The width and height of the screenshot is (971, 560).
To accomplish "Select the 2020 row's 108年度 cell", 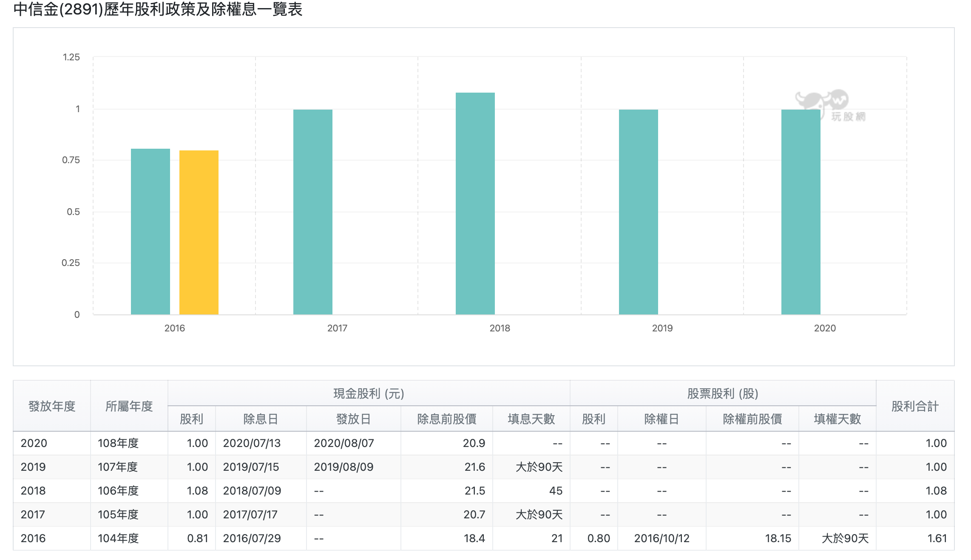I will pyautogui.click(x=119, y=443).
